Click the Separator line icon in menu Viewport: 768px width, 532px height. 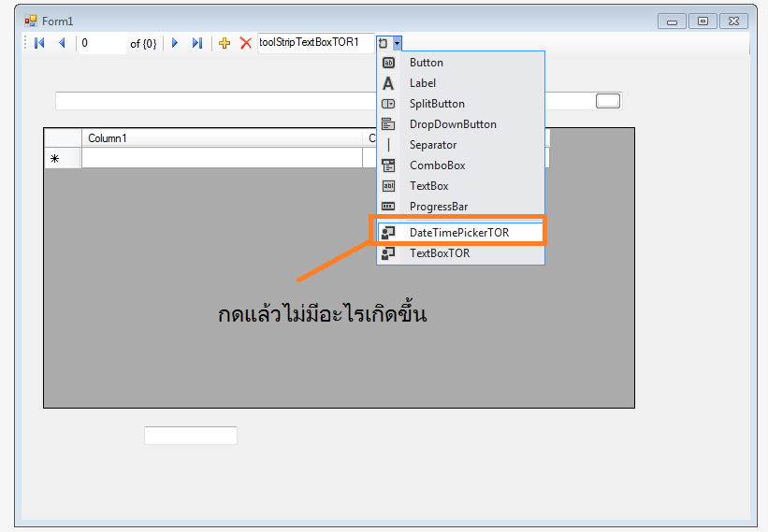click(x=388, y=145)
